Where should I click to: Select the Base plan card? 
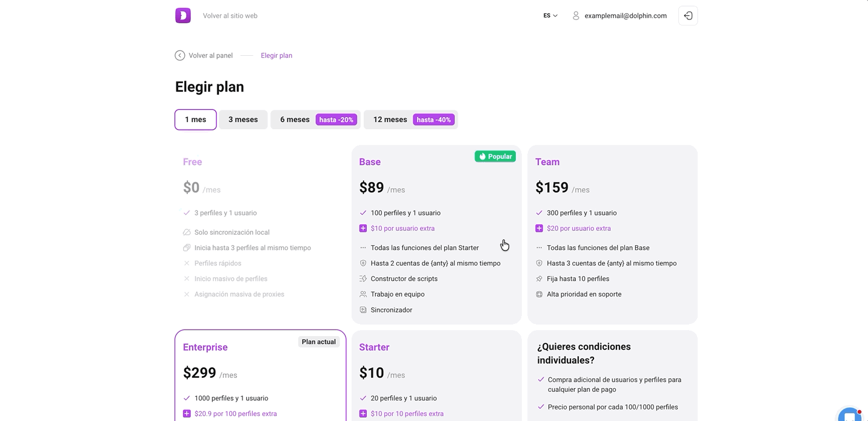click(x=436, y=234)
